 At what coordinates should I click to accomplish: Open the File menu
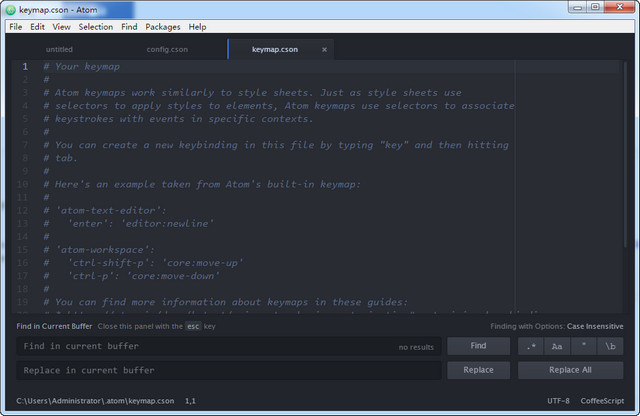15,27
